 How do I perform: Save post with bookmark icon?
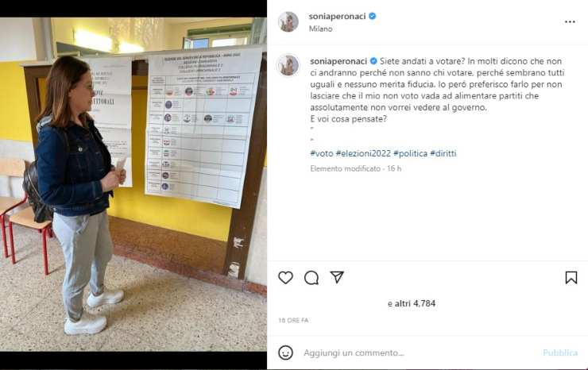(x=571, y=277)
